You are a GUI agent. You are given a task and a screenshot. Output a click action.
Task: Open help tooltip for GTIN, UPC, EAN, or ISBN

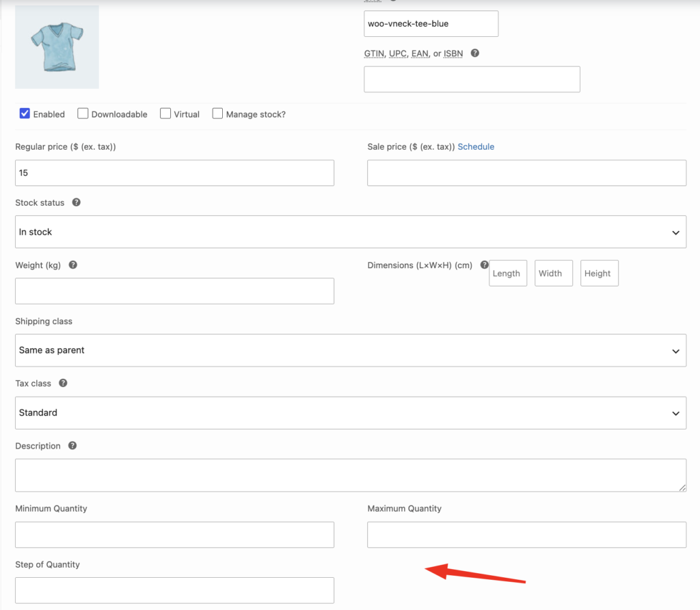pyautogui.click(x=475, y=53)
